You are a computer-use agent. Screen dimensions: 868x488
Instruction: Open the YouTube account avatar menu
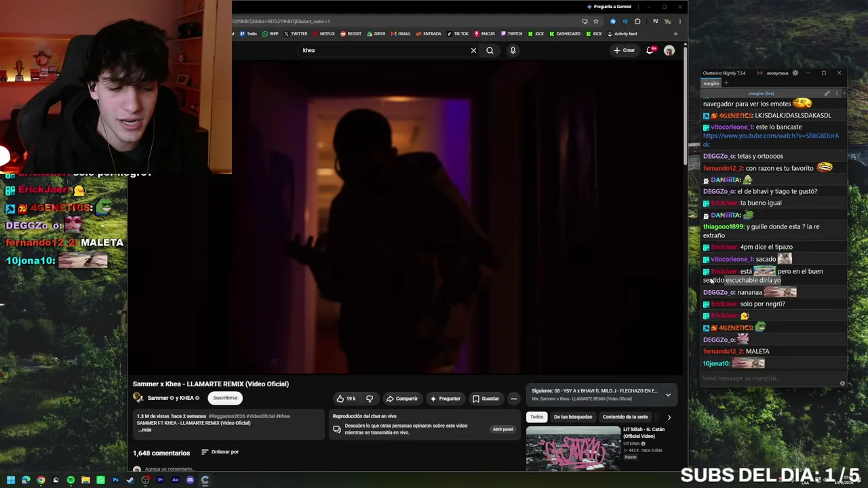(x=669, y=51)
